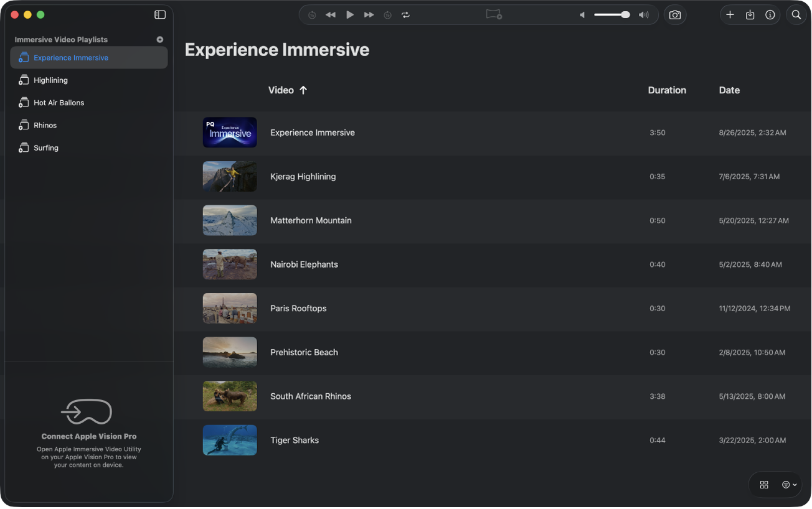Select the Highlining playlist
812x509 pixels.
[51, 80]
